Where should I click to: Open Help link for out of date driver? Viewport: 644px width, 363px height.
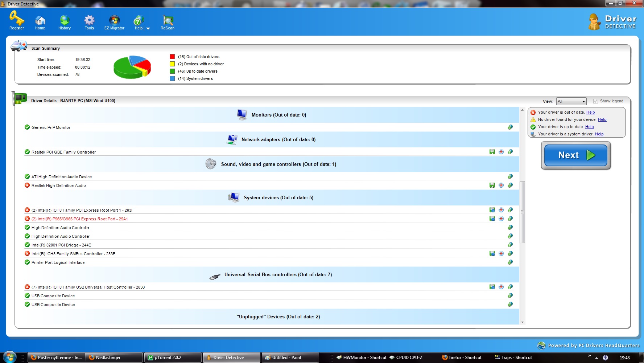pyautogui.click(x=590, y=113)
